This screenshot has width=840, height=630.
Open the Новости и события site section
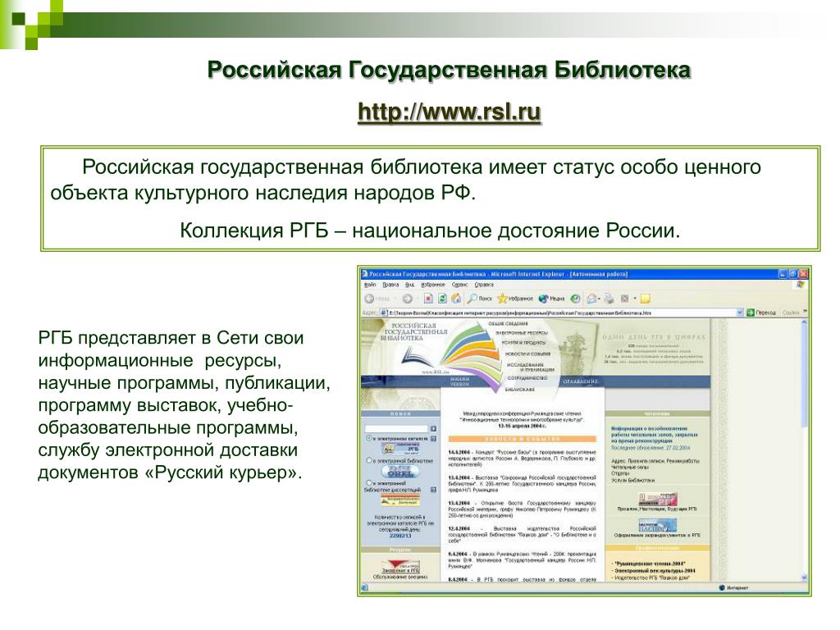click(x=527, y=354)
